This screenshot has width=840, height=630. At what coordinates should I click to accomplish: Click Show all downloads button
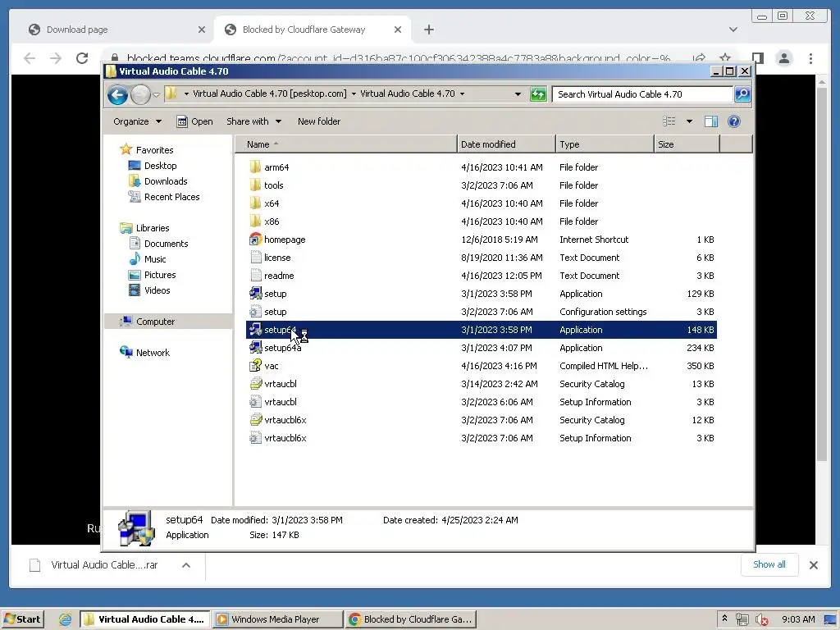(x=769, y=564)
